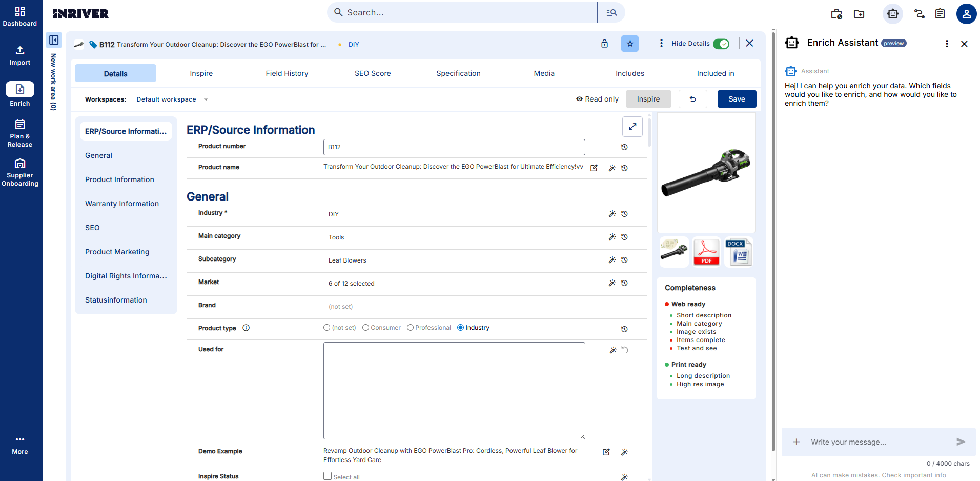The height and width of the screenshot is (481, 980).
Task: Click the Inspire wand for Subcategory field
Action: pyautogui.click(x=612, y=260)
